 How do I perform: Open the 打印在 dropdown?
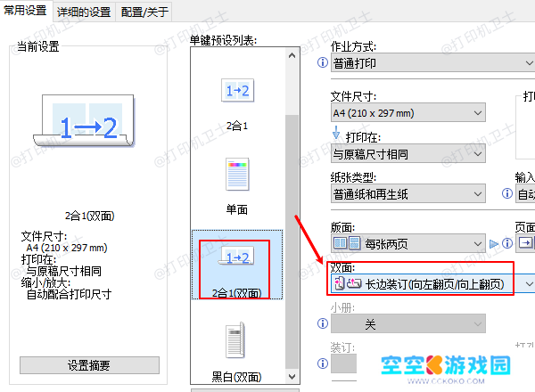coord(408,154)
